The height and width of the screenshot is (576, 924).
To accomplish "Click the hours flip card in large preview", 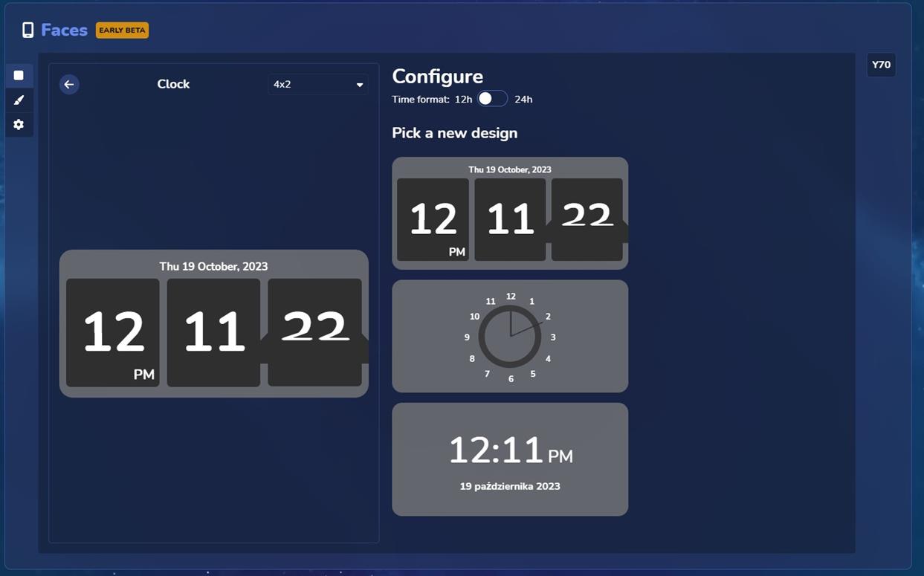I will tap(113, 332).
